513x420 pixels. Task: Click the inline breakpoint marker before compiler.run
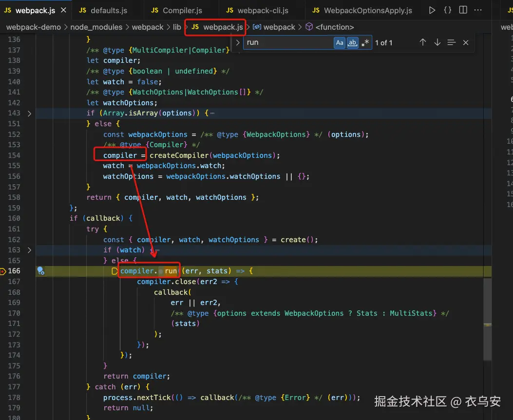tap(114, 271)
